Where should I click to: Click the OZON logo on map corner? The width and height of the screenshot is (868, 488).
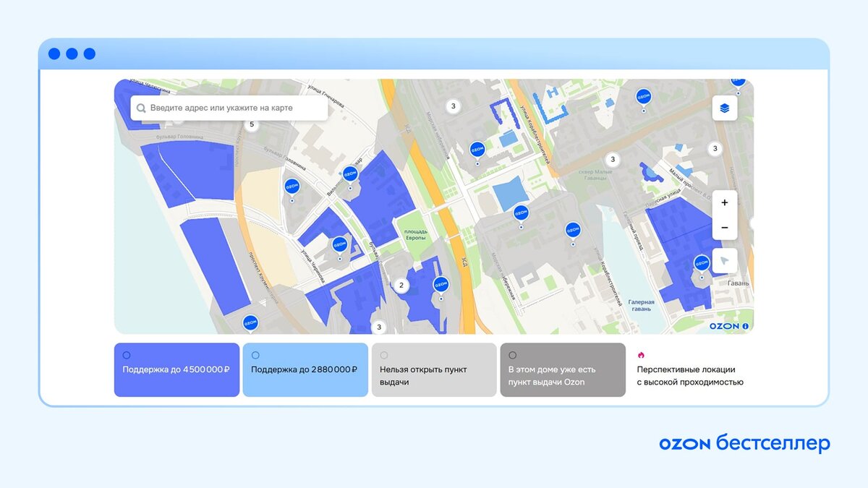(x=724, y=326)
